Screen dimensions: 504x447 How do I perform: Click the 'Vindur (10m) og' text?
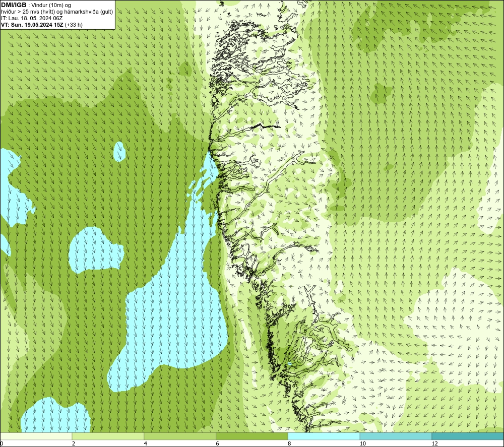pos(52,5)
